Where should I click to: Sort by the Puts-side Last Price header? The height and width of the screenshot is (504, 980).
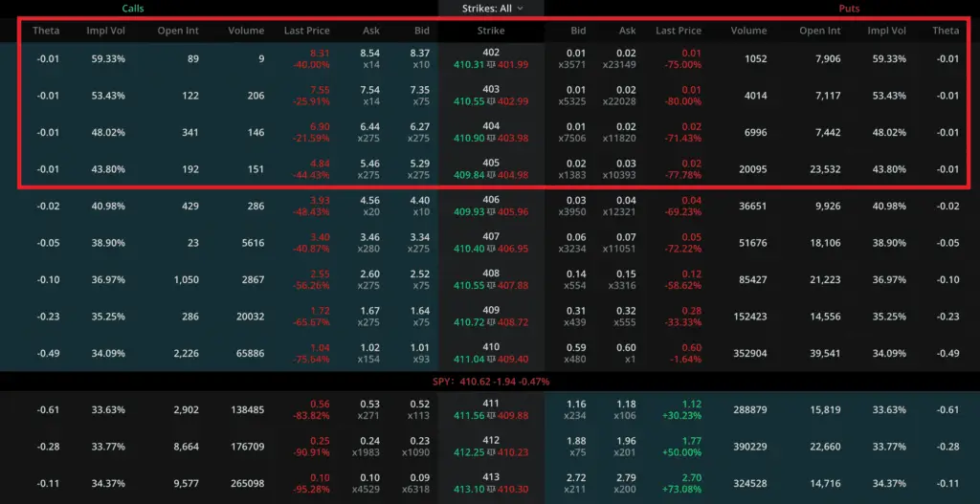click(x=679, y=31)
